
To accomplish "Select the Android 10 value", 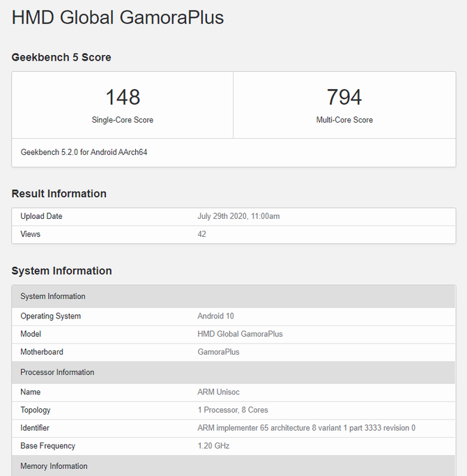I will (215, 316).
